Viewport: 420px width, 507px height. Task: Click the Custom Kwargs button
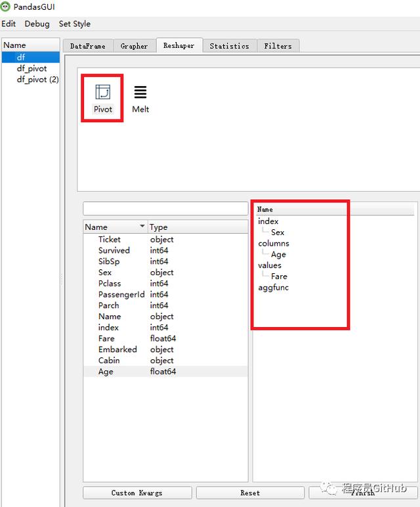tap(137, 493)
